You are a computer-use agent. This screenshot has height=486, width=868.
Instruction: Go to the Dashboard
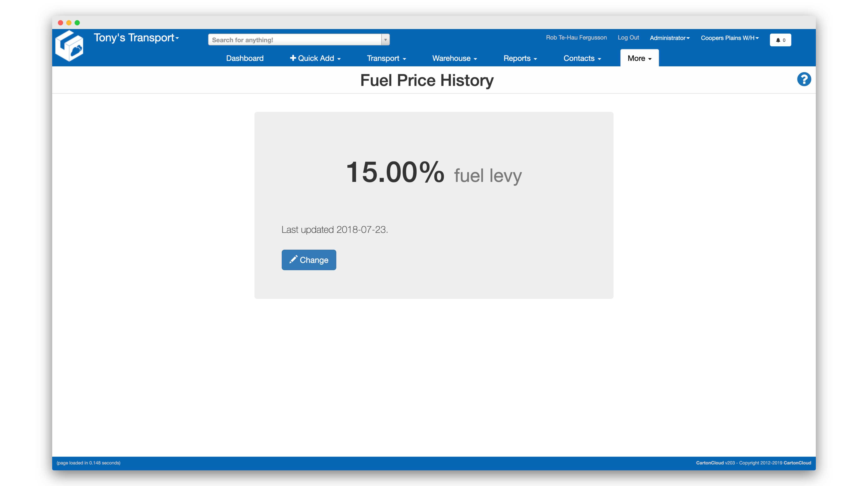(245, 58)
